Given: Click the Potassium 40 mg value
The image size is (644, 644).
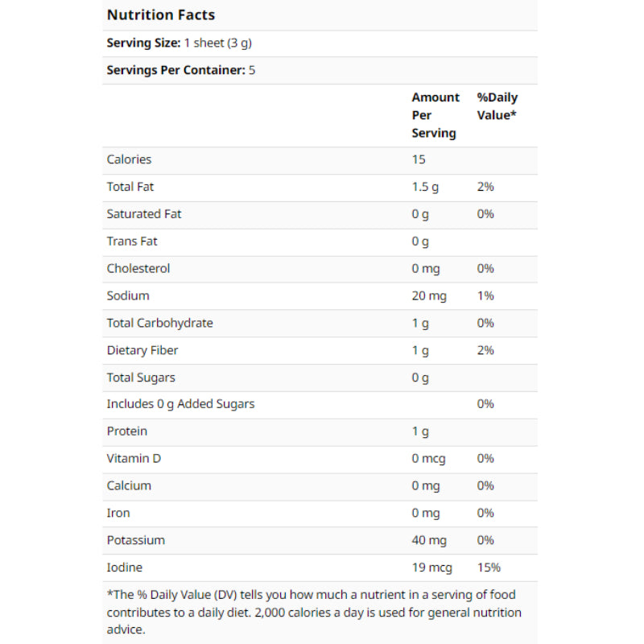Looking at the screenshot, I should 429,540.
